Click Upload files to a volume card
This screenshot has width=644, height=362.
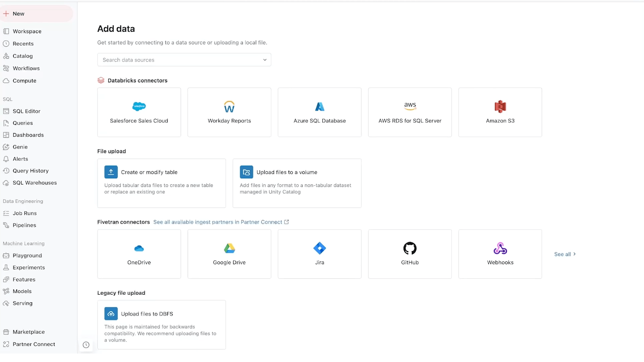297,183
